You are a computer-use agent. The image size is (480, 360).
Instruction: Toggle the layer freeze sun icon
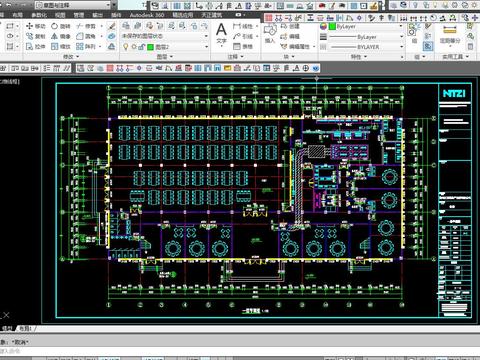click(134, 47)
